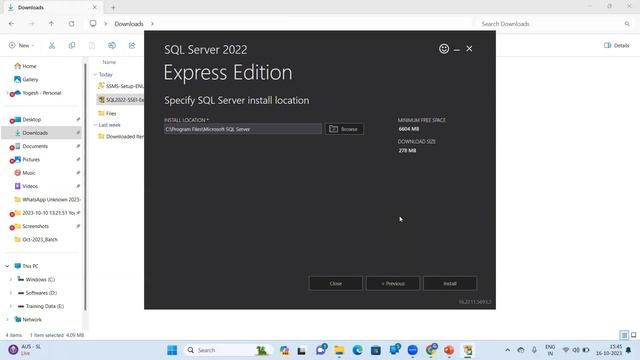Click the Explorer Back navigation arrow
Screen dimensions: 640x360
[x=11, y=24]
